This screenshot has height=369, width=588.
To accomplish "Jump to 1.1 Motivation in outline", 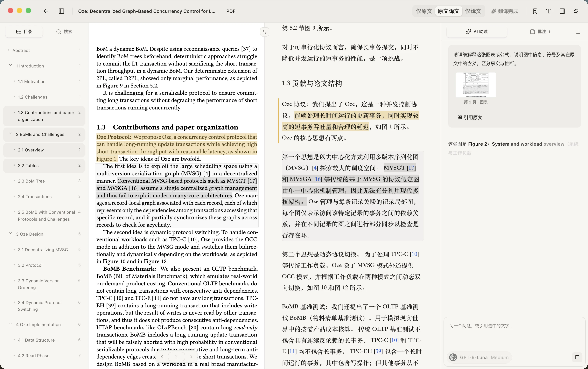I will [44, 81].
